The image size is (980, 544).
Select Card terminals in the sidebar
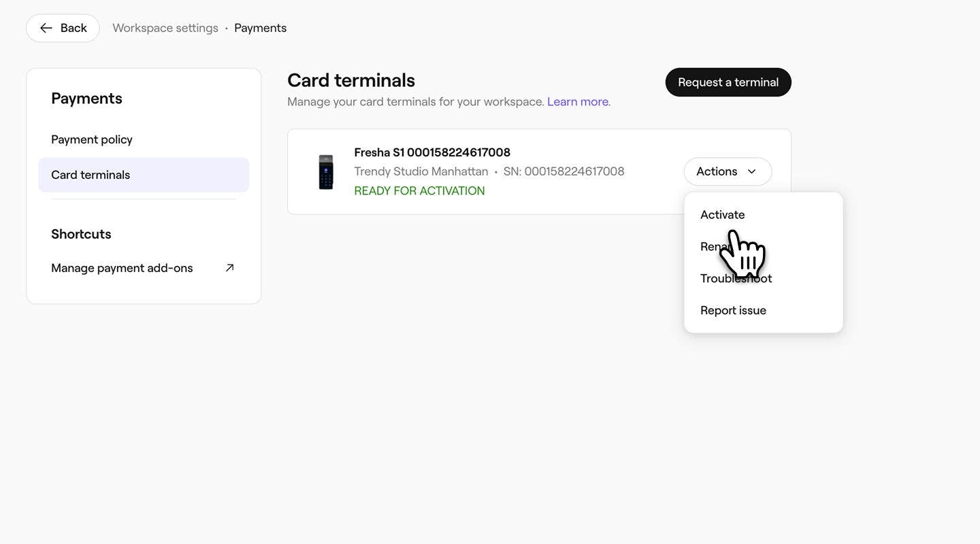91,175
